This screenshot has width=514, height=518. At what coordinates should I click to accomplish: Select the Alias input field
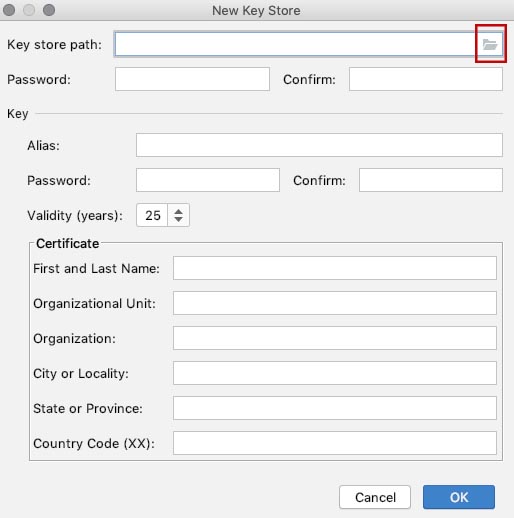pos(319,145)
